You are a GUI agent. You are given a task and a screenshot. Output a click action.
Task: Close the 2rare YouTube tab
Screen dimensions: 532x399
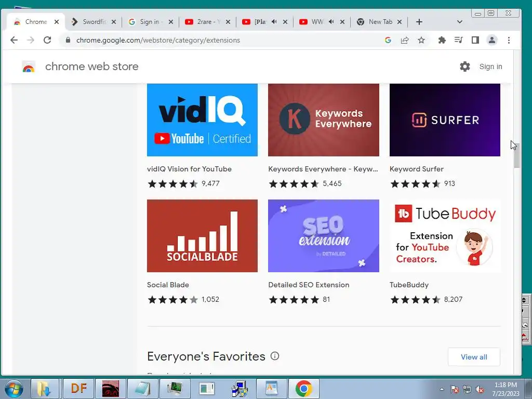tap(228, 22)
